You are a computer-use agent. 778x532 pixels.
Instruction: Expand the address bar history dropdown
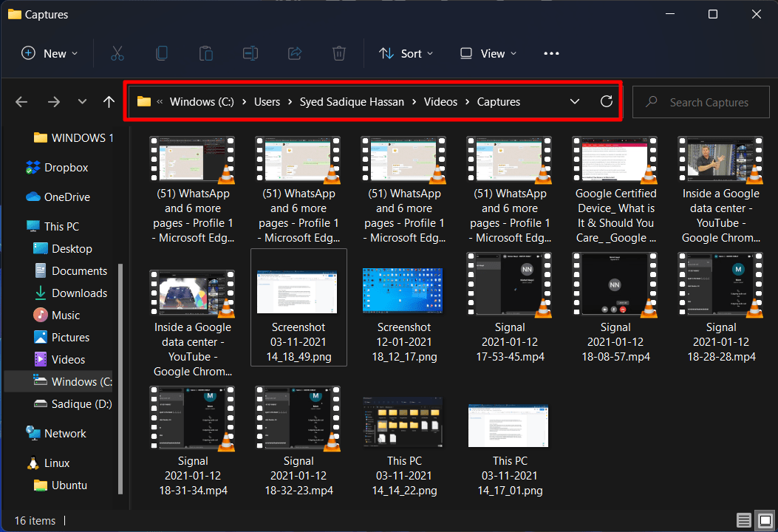pyautogui.click(x=574, y=102)
